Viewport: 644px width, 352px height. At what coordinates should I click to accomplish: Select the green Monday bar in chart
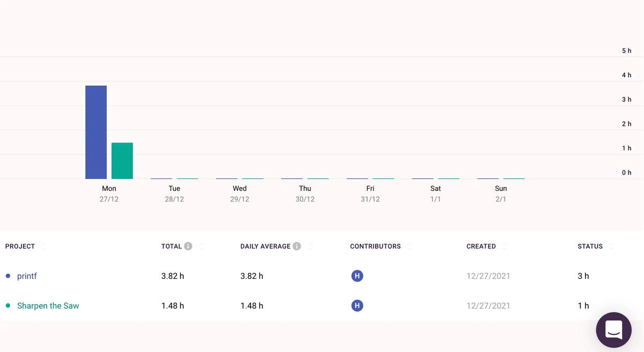tap(122, 161)
